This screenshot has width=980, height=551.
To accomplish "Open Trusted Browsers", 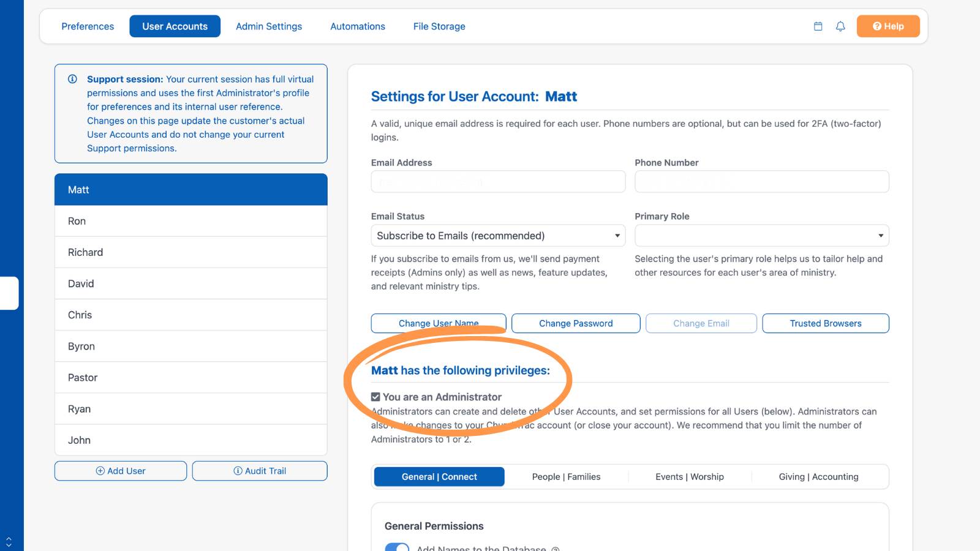I will click(826, 323).
